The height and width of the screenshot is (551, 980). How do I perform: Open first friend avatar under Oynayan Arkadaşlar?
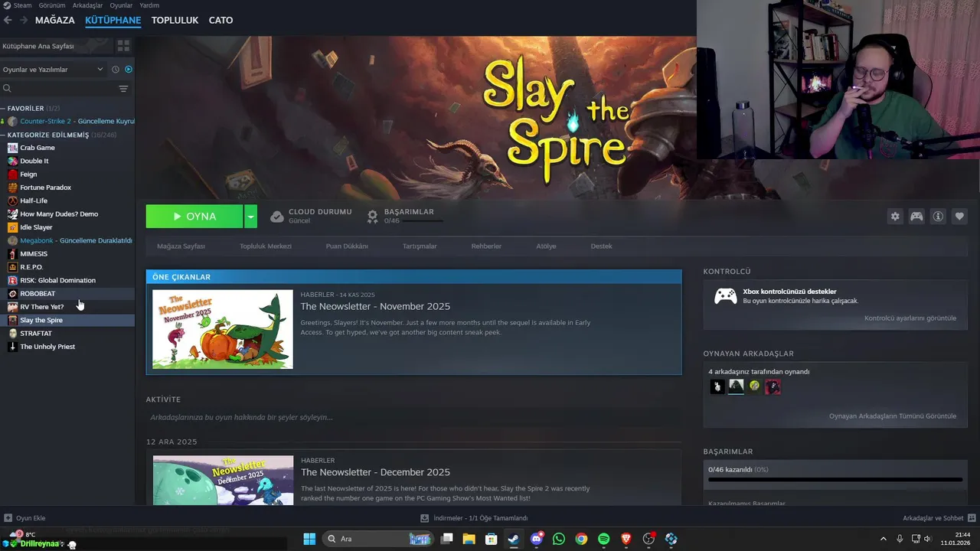click(717, 386)
